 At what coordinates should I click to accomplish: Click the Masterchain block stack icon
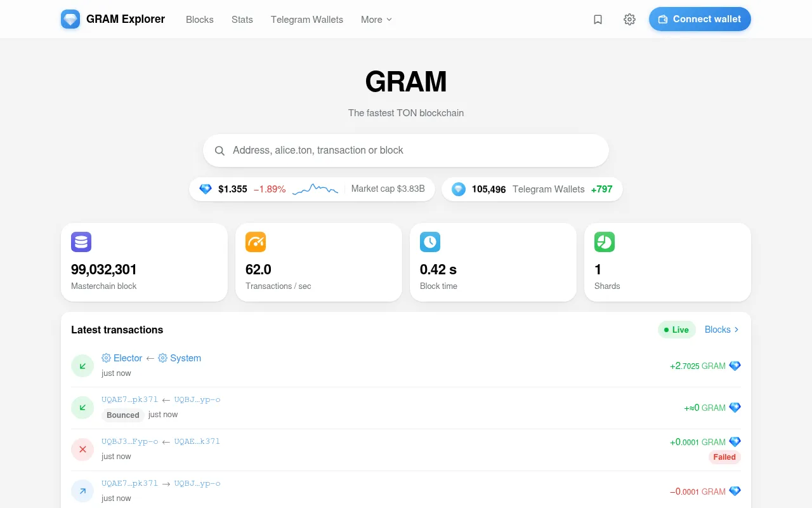coord(81,242)
